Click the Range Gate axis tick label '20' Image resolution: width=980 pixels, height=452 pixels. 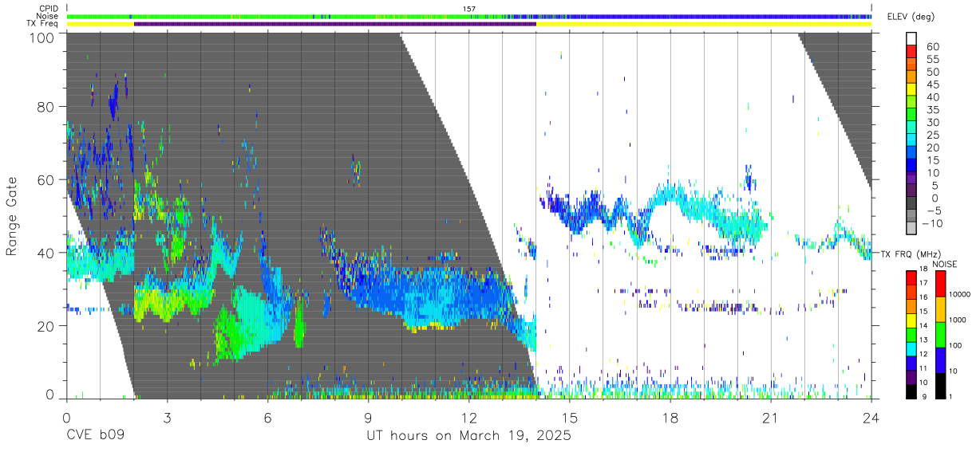point(46,326)
